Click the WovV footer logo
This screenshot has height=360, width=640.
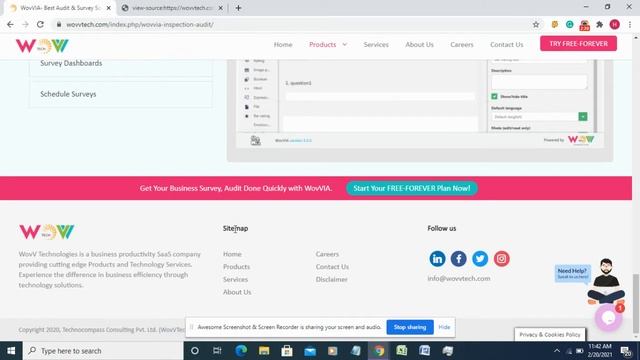(x=47, y=232)
